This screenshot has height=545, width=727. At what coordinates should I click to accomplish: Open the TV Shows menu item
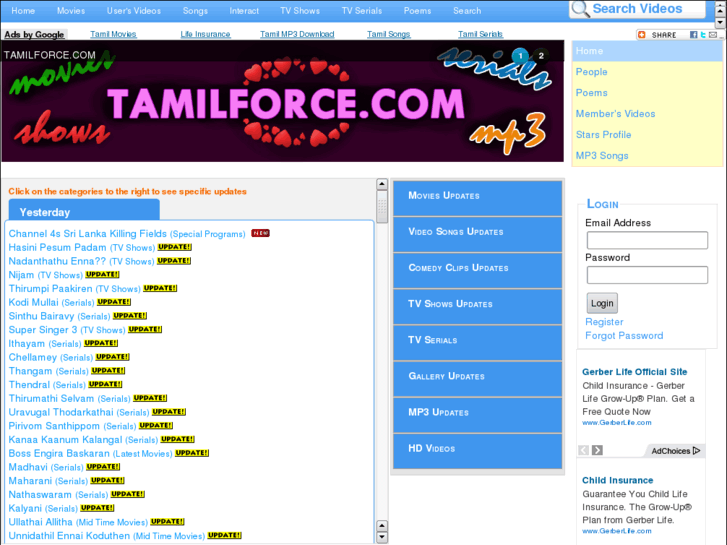[x=300, y=11]
